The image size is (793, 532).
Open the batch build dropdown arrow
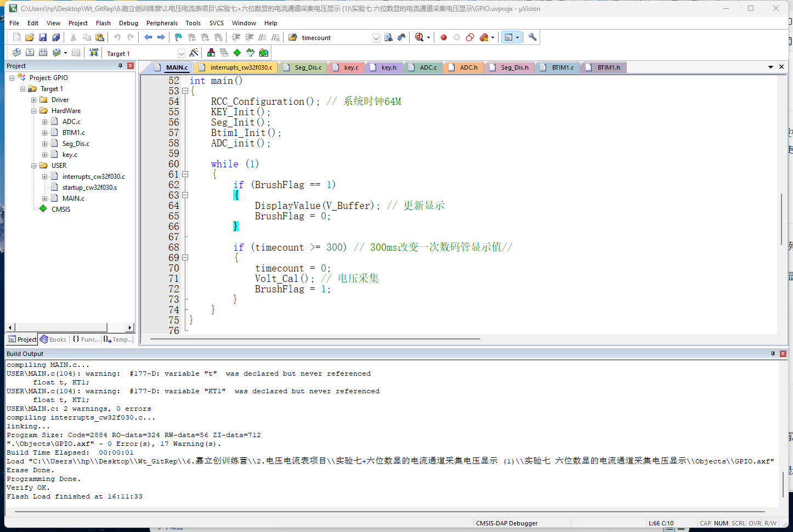(65, 53)
